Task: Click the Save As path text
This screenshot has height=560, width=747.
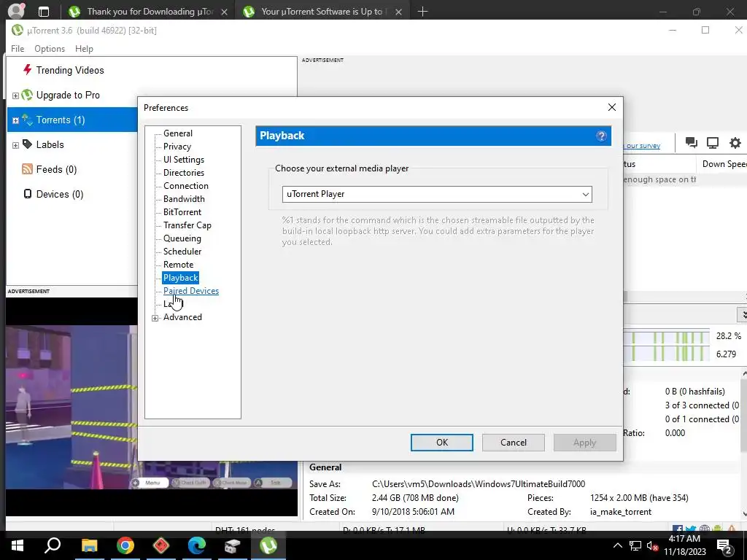Action: click(x=479, y=484)
